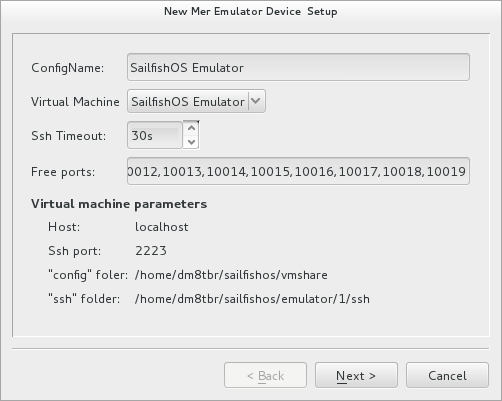Screen dimensions: 502x401
Task: Click the ConfigName text field
Action: pos(298,67)
